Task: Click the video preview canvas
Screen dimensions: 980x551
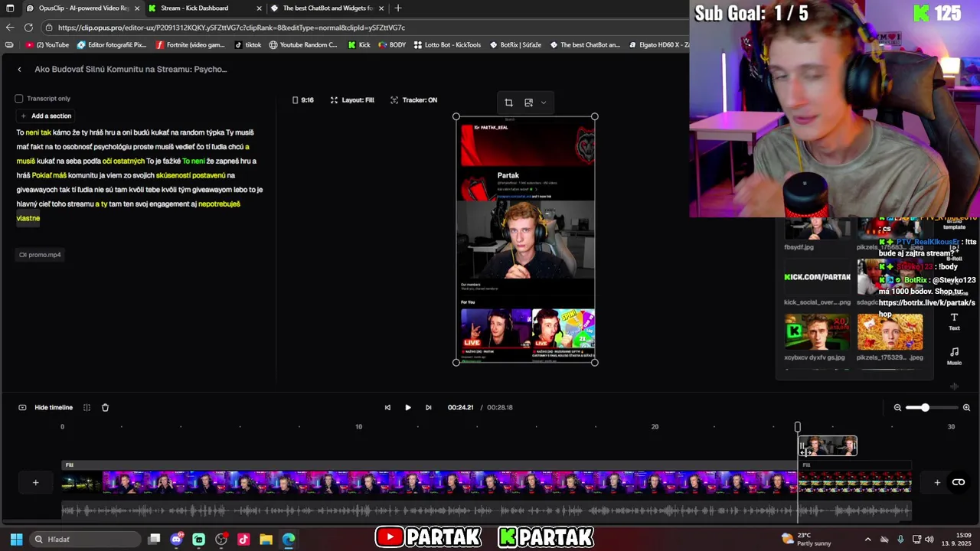Action: 525,240
